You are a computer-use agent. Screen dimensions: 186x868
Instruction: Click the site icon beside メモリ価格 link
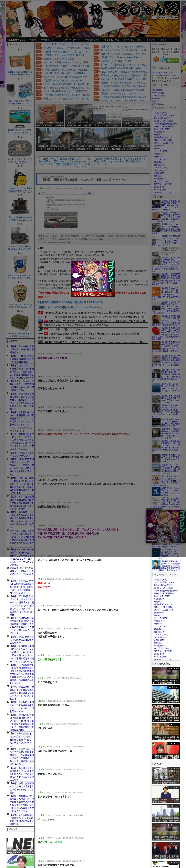40,329
